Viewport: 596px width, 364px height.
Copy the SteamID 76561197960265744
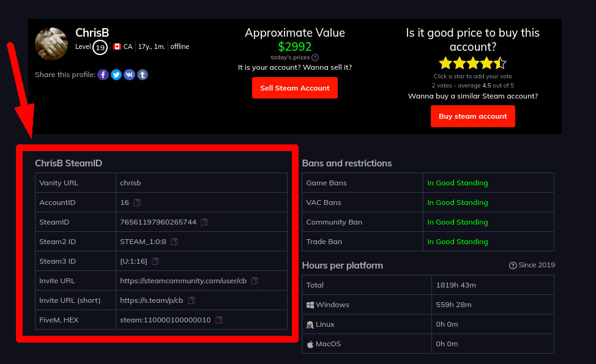point(204,222)
